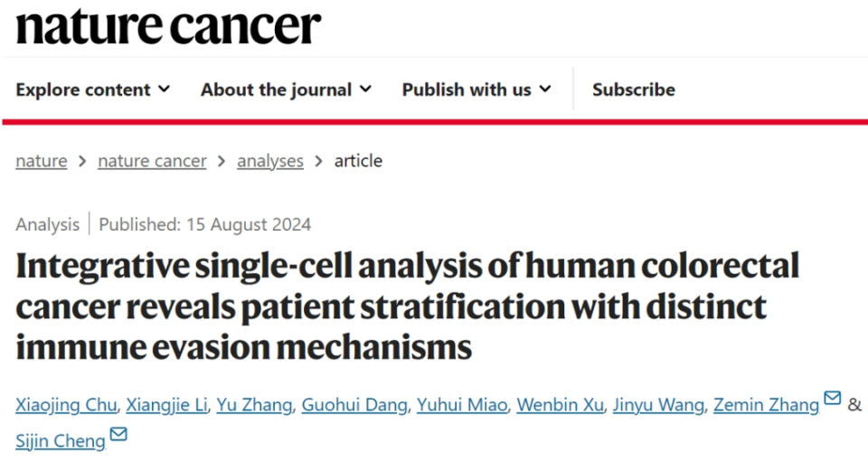Viewport: 868px width, 462px height.
Task: Expand the Explore content dropdown
Action: [x=92, y=90]
